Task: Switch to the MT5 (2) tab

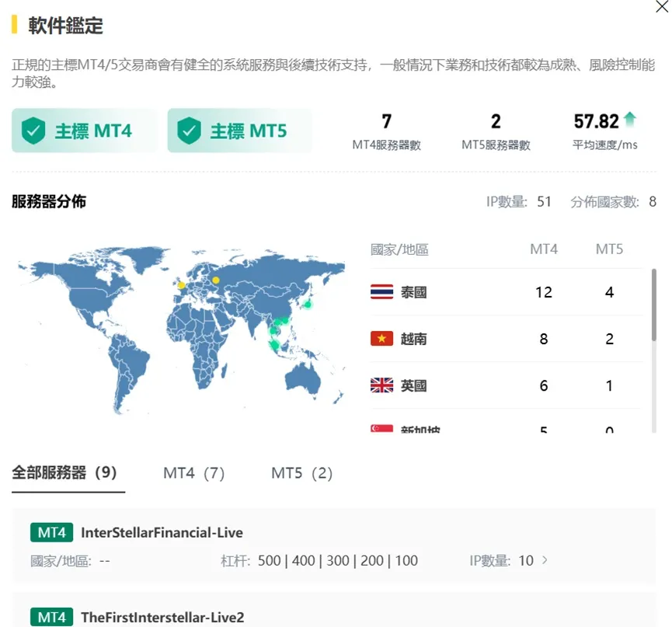Action: point(301,473)
